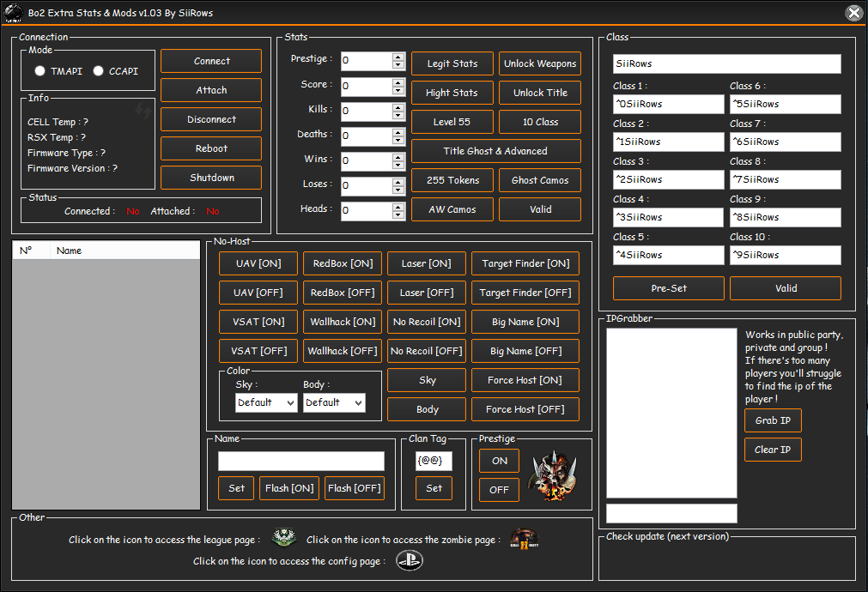868x592 pixels.
Task: Click Flash [OFF] for name
Action: pyautogui.click(x=355, y=488)
